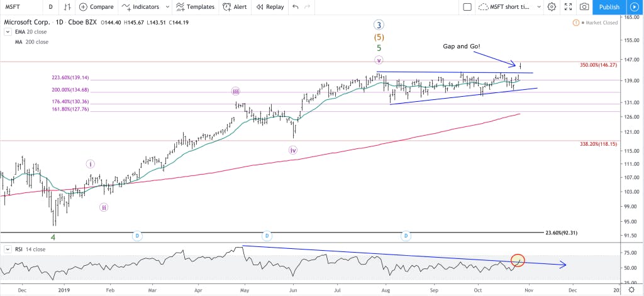Image resolution: width=644 pixels, height=296 pixels.
Task: Click the orange data warning icon
Action: [x=576, y=23]
